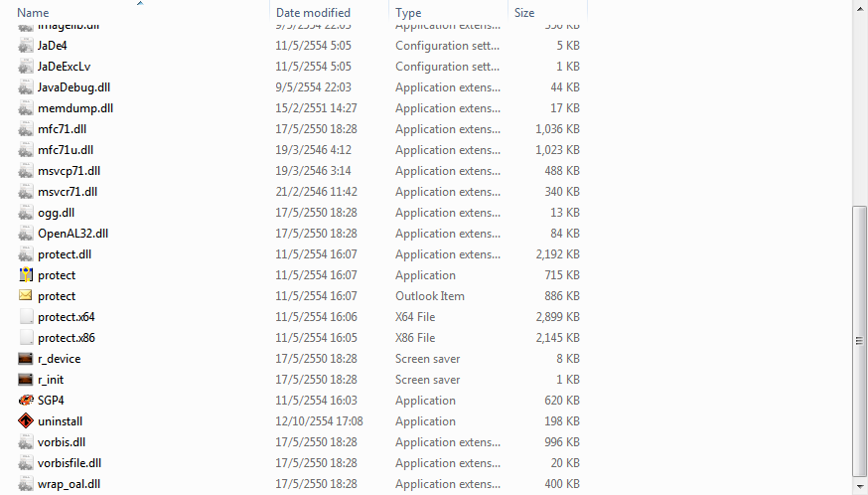Click the vertical scrollbar thumb

pyautogui.click(x=859, y=338)
